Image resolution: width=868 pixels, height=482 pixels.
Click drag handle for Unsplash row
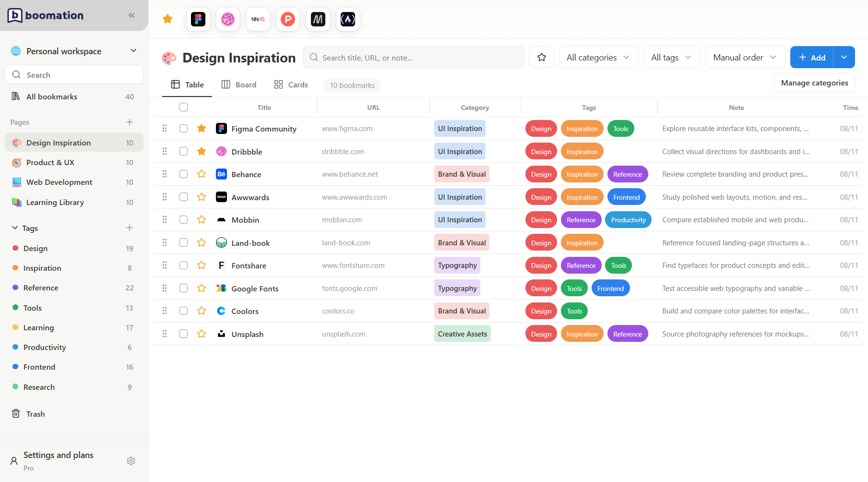[x=165, y=334]
